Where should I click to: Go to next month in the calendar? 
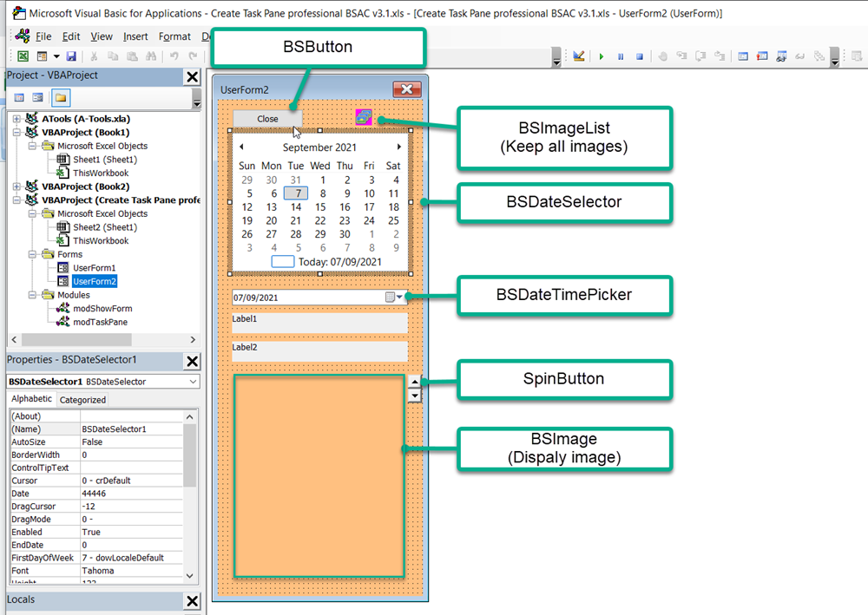coord(399,147)
